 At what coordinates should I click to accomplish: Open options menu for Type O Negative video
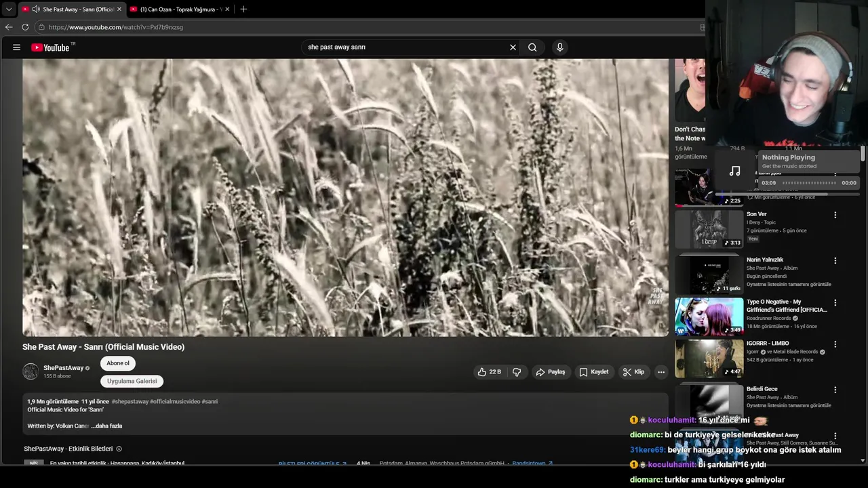click(835, 302)
